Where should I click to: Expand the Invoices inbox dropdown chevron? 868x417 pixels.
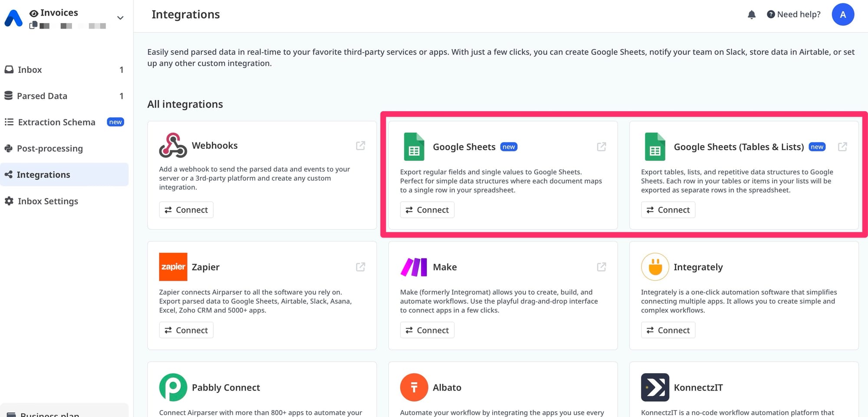[x=120, y=18]
